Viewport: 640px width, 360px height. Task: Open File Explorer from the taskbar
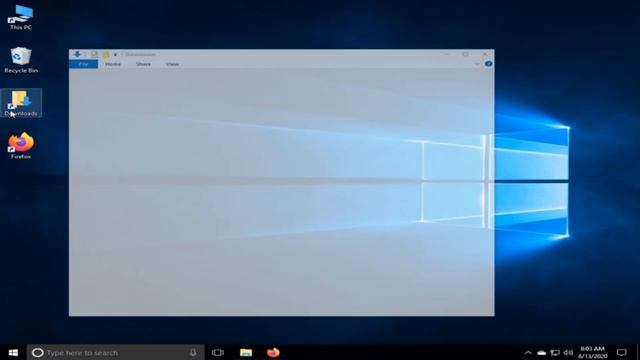click(x=246, y=352)
